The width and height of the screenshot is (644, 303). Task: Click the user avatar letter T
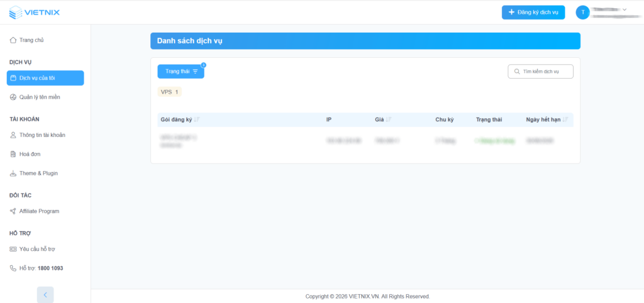pyautogui.click(x=582, y=13)
